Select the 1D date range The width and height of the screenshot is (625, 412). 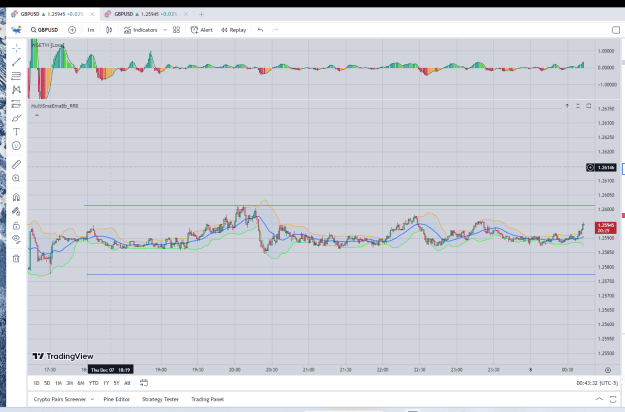36,383
